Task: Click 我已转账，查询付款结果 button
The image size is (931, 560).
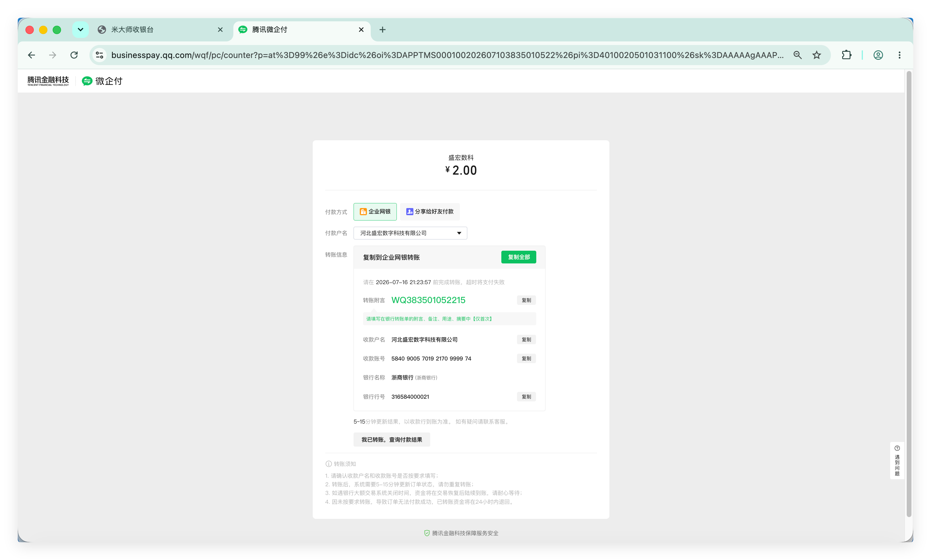Action: tap(391, 440)
